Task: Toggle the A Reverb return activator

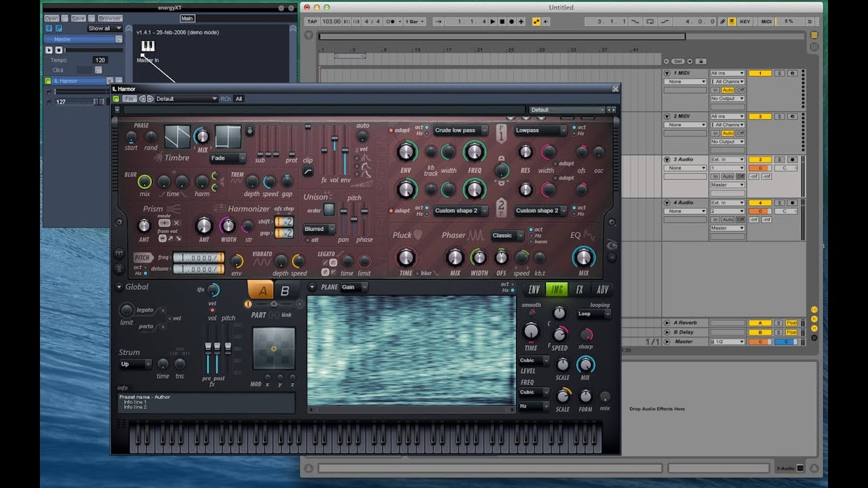Action: 760,323
